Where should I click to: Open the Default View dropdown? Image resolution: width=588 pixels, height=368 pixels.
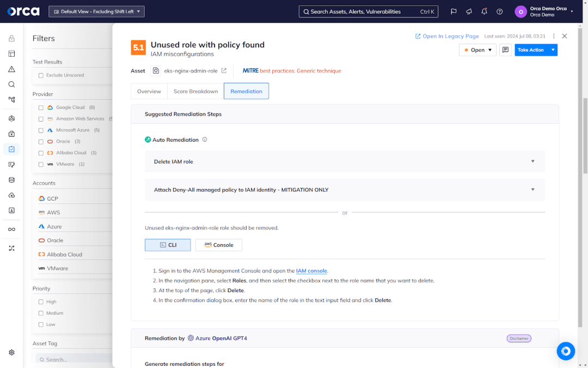(x=96, y=11)
